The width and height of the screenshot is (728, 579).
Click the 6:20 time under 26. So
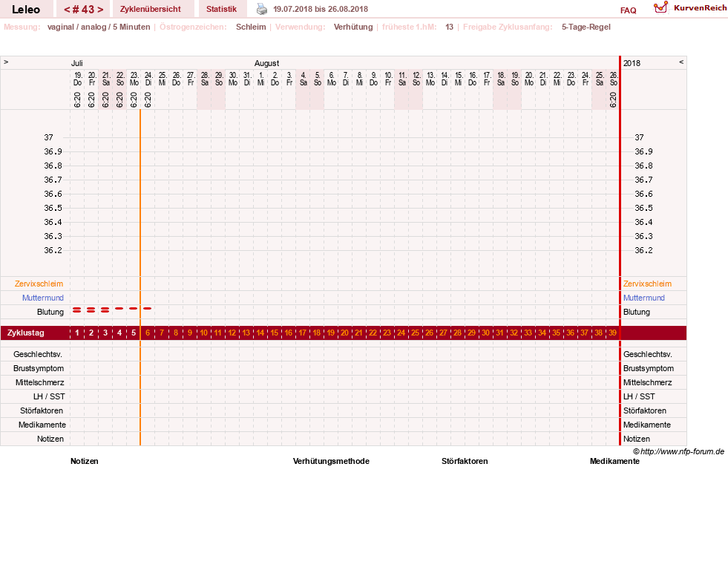click(x=613, y=99)
